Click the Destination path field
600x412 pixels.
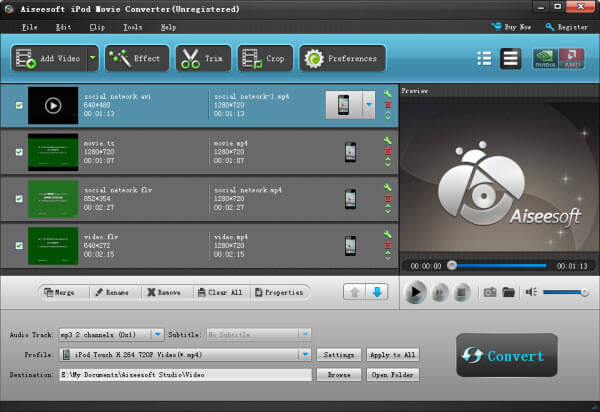(x=185, y=375)
